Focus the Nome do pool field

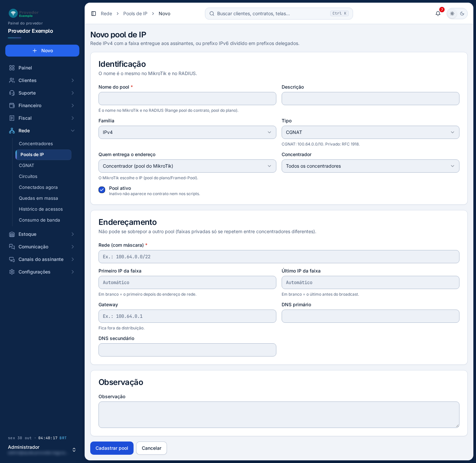[187, 99]
